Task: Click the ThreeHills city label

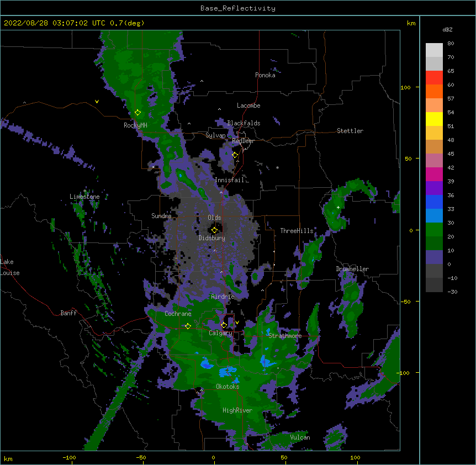Action: pos(297,231)
